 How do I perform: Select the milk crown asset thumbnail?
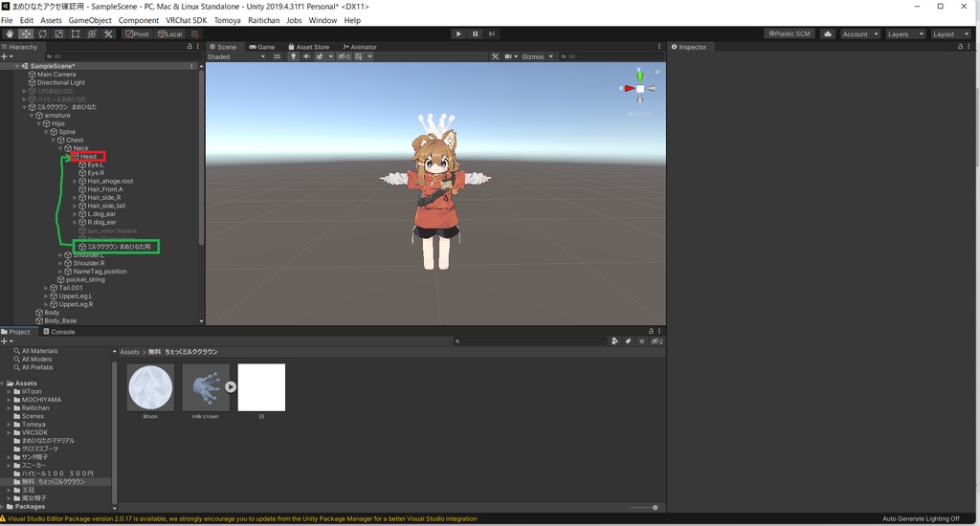(206, 387)
